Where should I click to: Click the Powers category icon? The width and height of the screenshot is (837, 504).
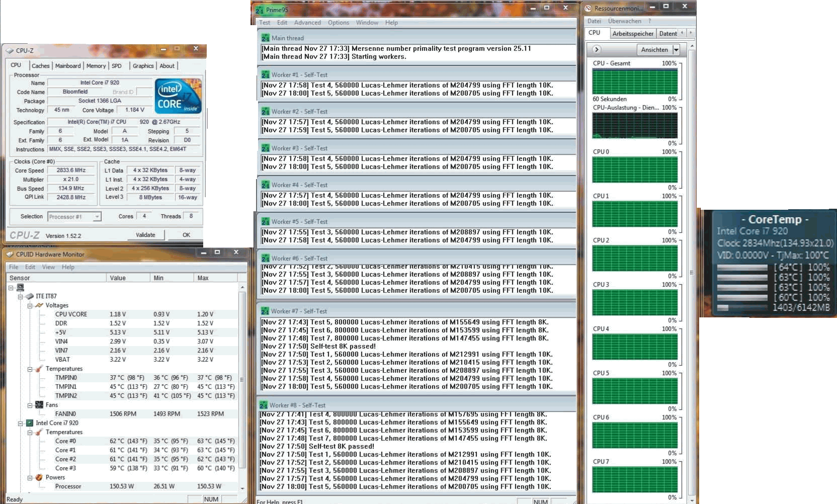pos(39,477)
